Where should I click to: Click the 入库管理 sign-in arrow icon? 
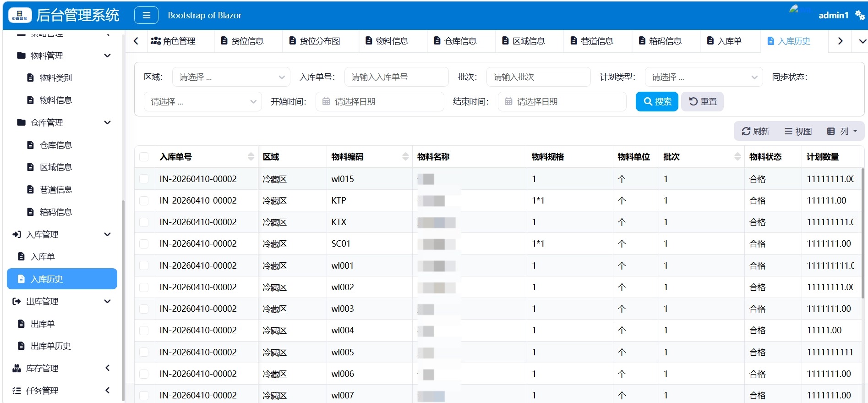17,234
